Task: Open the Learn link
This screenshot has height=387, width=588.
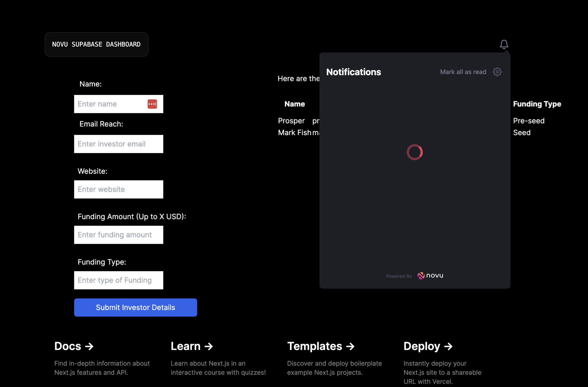Action: (186, 346)
